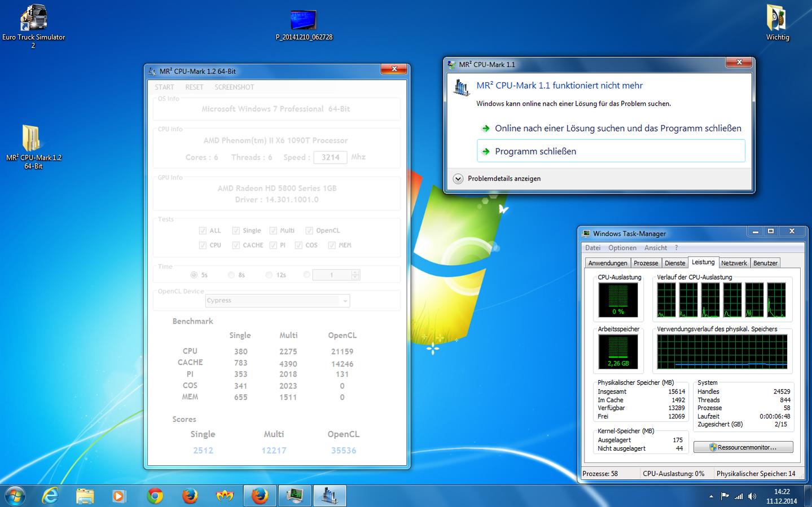Screen dimensions: 812x507
Task: Click the custom time spinner arrows
Action: (x=355, y=275)
